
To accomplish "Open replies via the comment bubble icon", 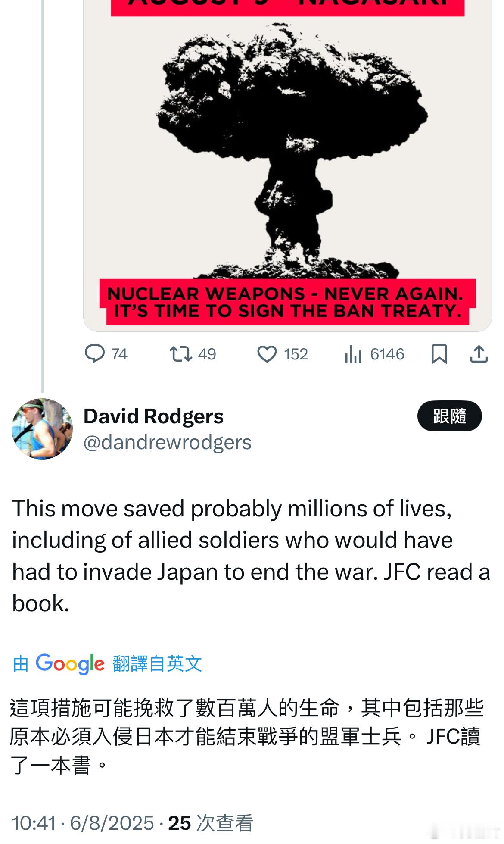I will [95, 354].
